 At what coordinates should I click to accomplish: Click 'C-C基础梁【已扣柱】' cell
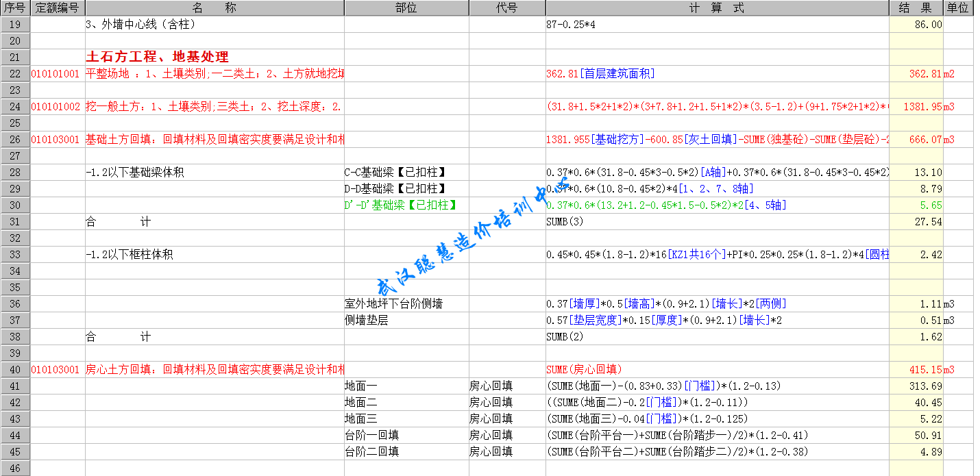(406, 173)
